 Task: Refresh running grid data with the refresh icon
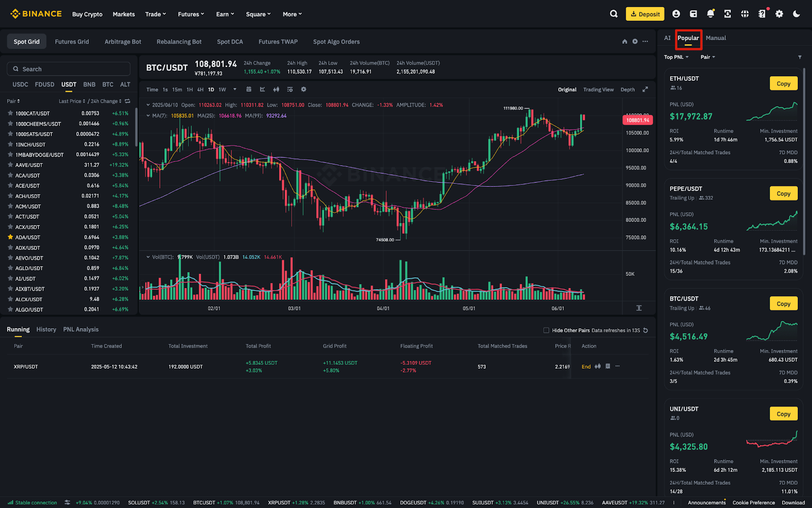(645, 330)
